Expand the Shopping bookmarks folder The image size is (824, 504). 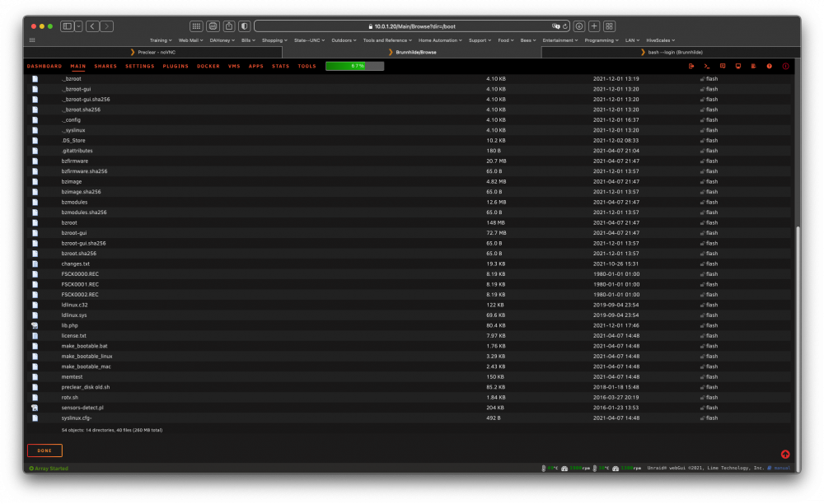pos(274,40)
